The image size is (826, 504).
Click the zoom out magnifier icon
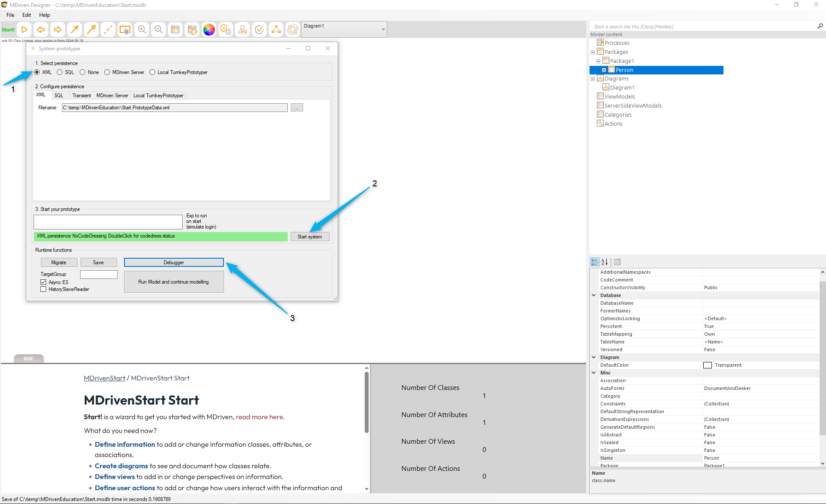pos(158,30)
